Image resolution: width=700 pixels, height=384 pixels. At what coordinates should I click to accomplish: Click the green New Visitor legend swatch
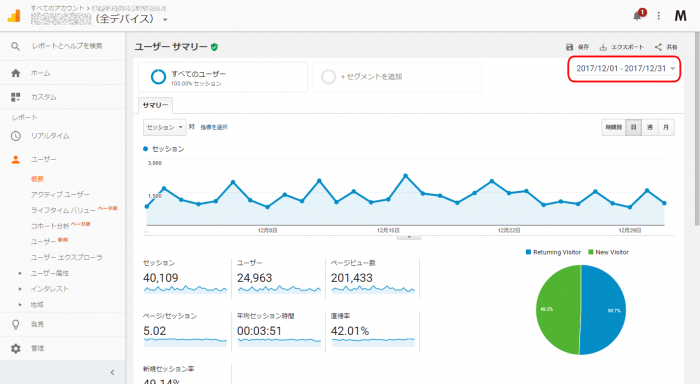click(591, 252)
